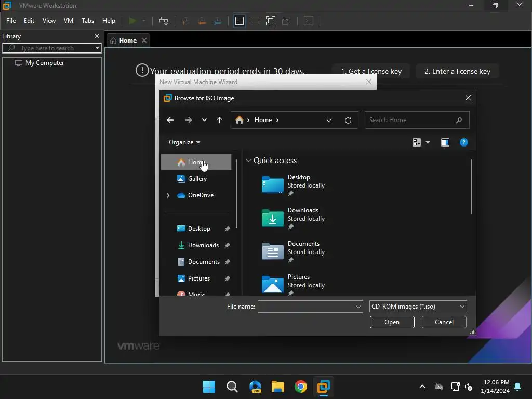Click the console view toolbar icon
The image size is (532, 399).
click(309, 21)
